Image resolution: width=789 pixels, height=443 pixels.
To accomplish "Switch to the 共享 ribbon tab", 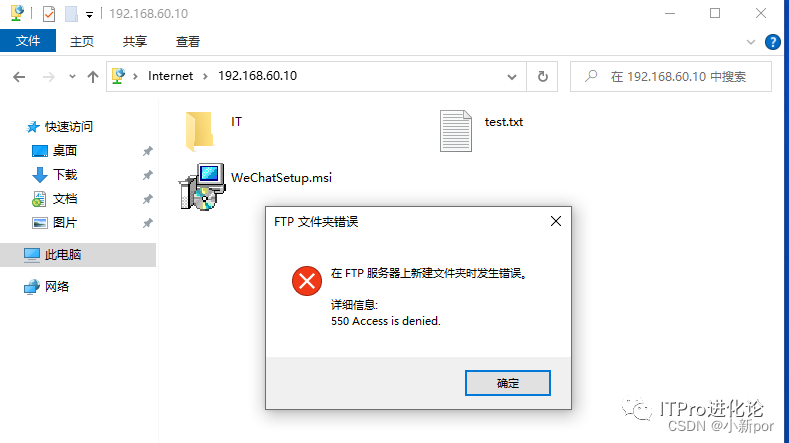I will [x=134, y=41].
